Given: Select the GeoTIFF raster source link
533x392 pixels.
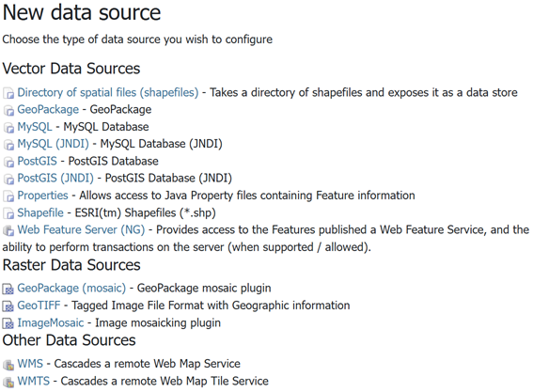Looking at the screenshot, I should pyautogui.click(x=39, y=306).
